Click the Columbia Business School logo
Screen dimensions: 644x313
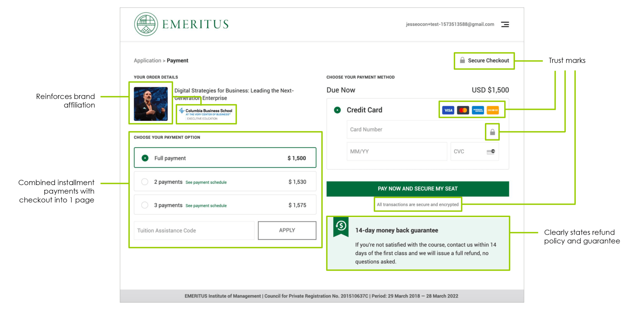coord(206,114)
